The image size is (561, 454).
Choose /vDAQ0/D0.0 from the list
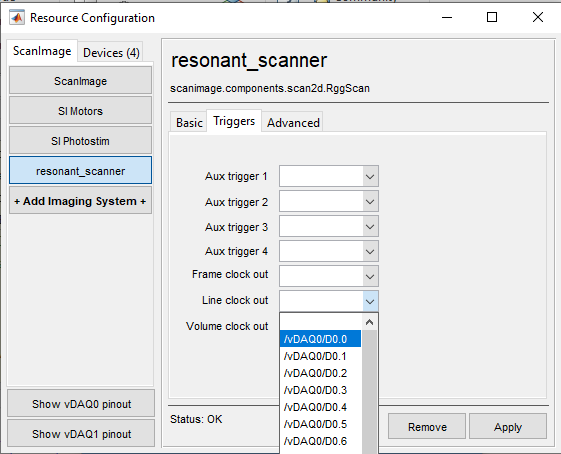[320, 339]
